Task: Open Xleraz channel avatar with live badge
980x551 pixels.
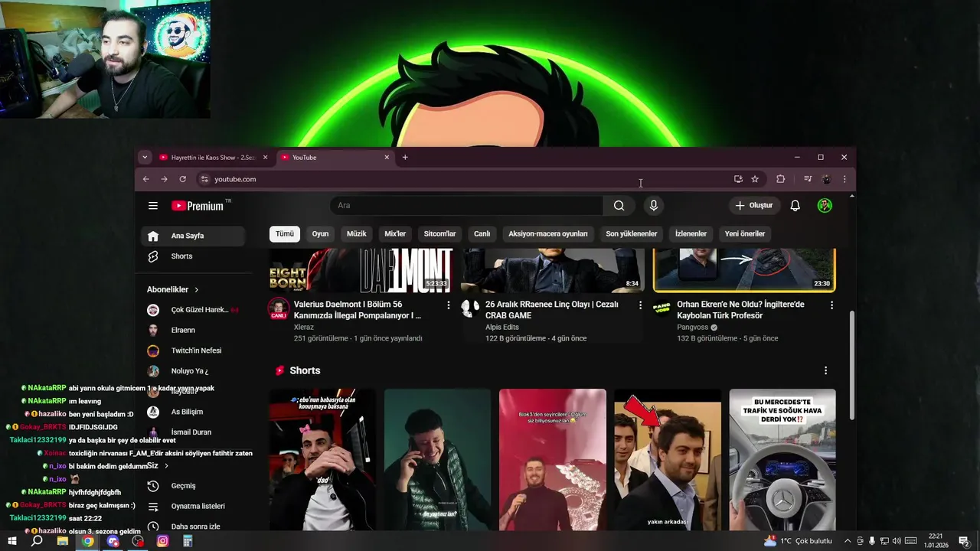Action: (278, 309)
